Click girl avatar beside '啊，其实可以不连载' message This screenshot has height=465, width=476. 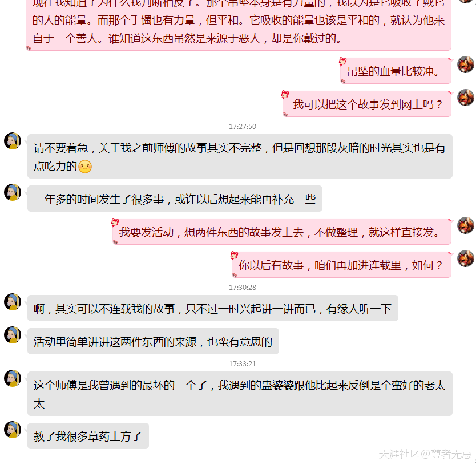(13, 302)
